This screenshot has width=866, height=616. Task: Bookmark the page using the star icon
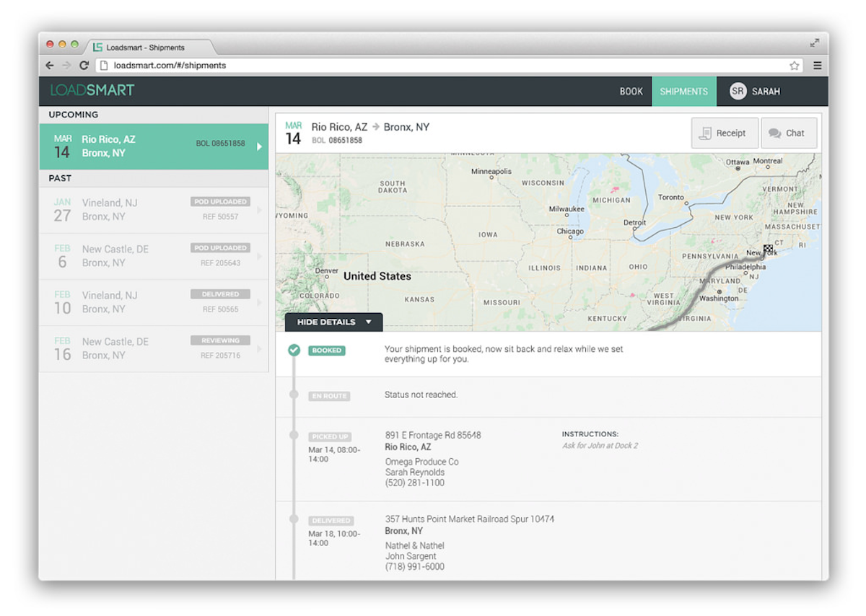point(794,65)
